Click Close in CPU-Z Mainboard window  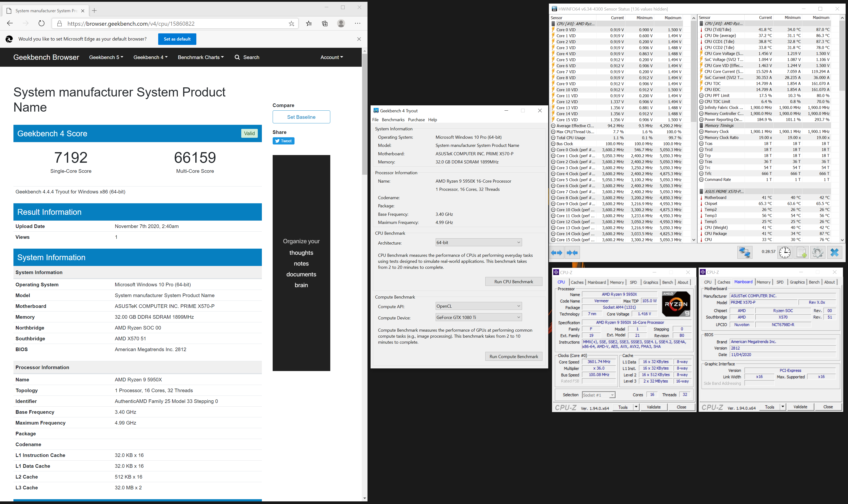828,407
